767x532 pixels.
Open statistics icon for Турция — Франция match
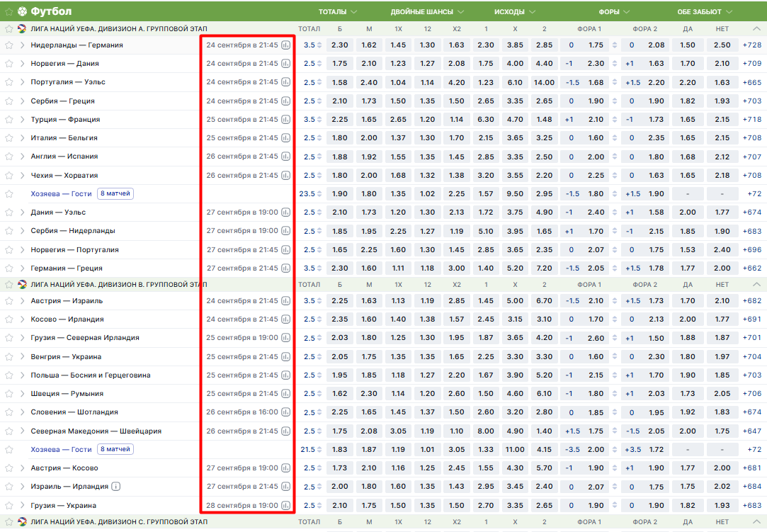(x=285, y=120)
